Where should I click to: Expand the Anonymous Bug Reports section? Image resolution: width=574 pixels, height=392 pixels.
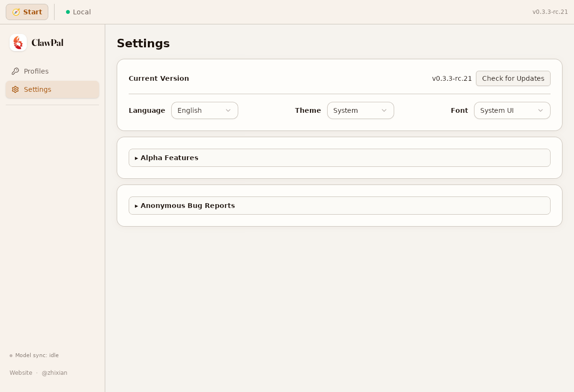340,206
